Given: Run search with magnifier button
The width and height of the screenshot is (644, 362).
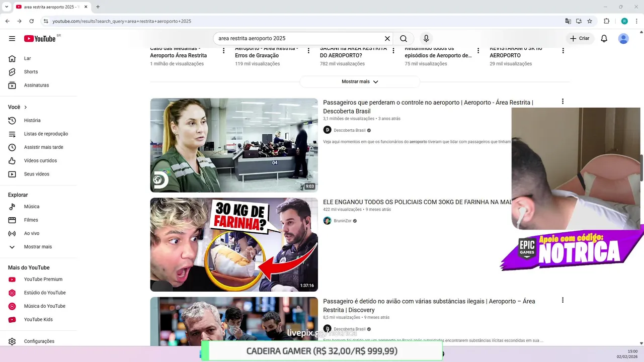Looking at the screenshot, I should click(x=404, y=39).
